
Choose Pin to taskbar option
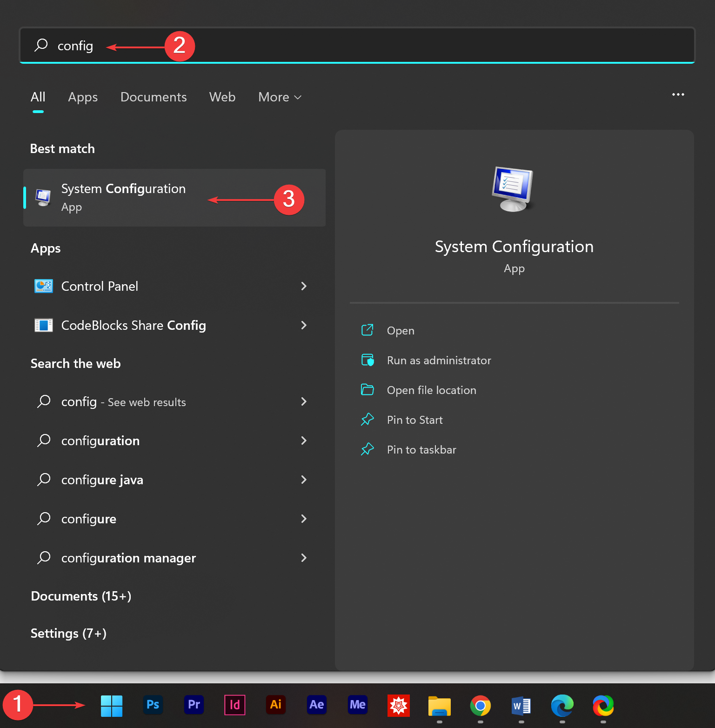421,450
